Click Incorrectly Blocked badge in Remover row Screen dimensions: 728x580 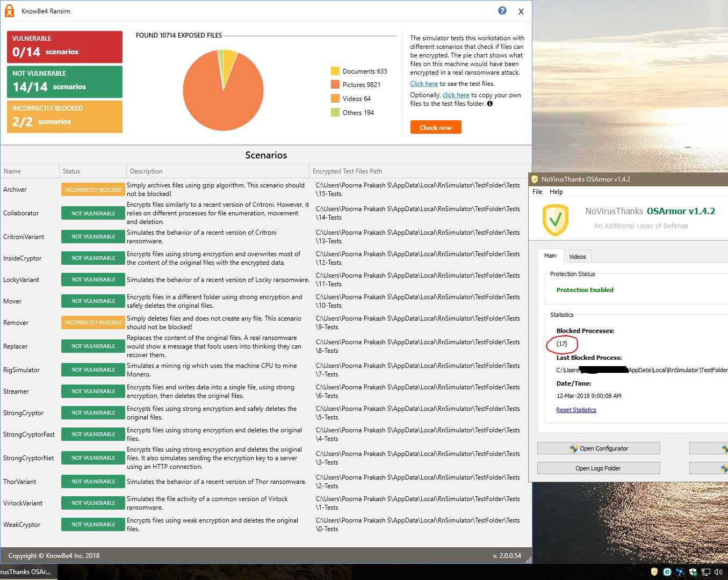(93, 323)
